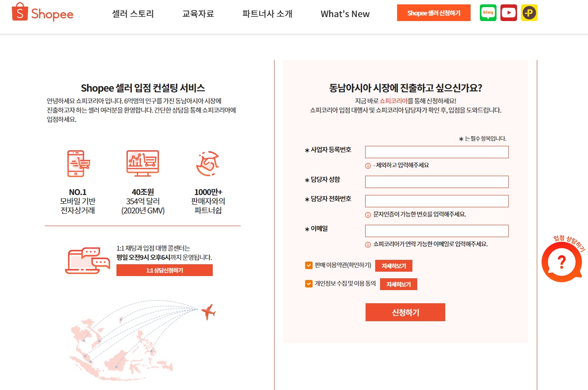Open the green blog icon
Image resolution: width=588 pixels, height=390 pixels.
point(488,13)
